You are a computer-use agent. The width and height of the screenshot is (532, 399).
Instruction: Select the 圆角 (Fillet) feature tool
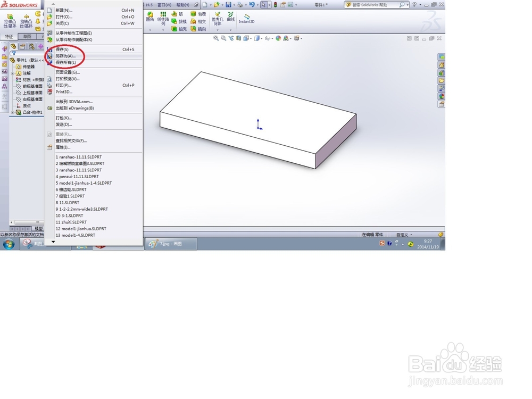click(149, 16)
